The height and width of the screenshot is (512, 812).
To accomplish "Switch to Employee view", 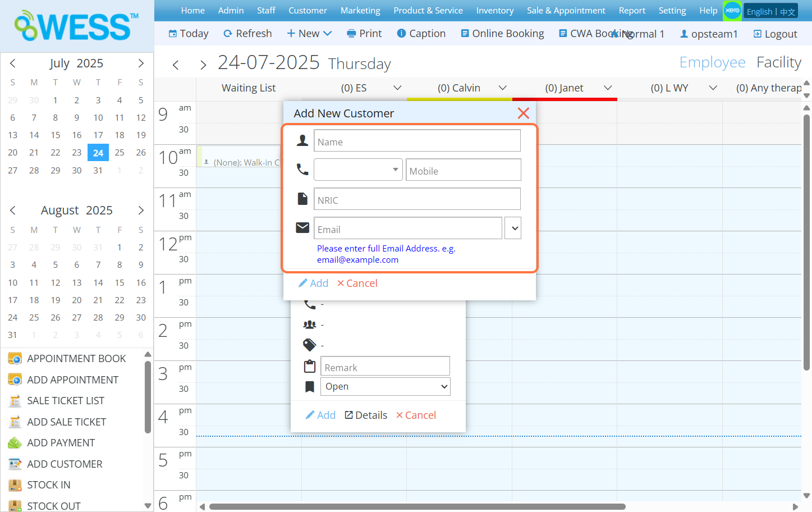I will 712,62.
